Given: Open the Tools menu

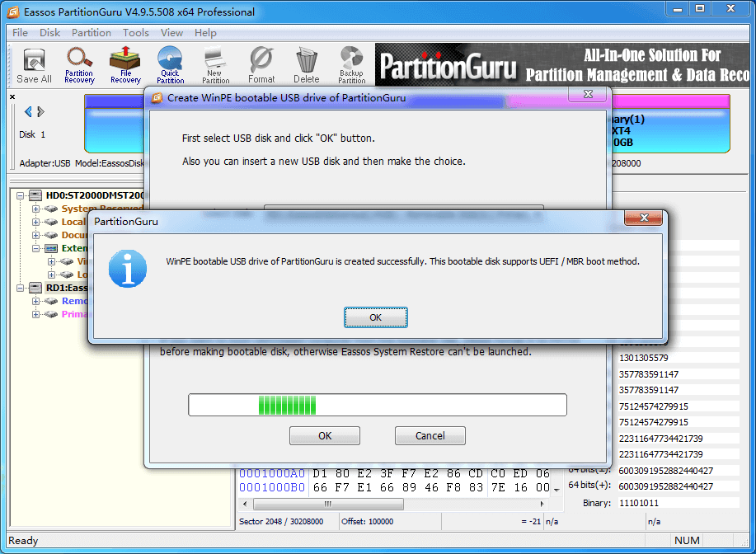Looking at the screenshot, I should pos(135,33).
